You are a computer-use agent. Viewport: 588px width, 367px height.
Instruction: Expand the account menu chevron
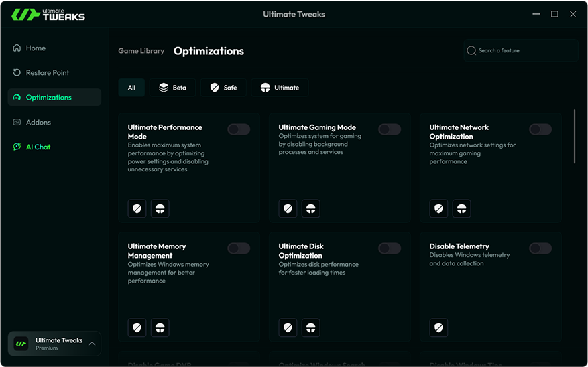[92, 344]
